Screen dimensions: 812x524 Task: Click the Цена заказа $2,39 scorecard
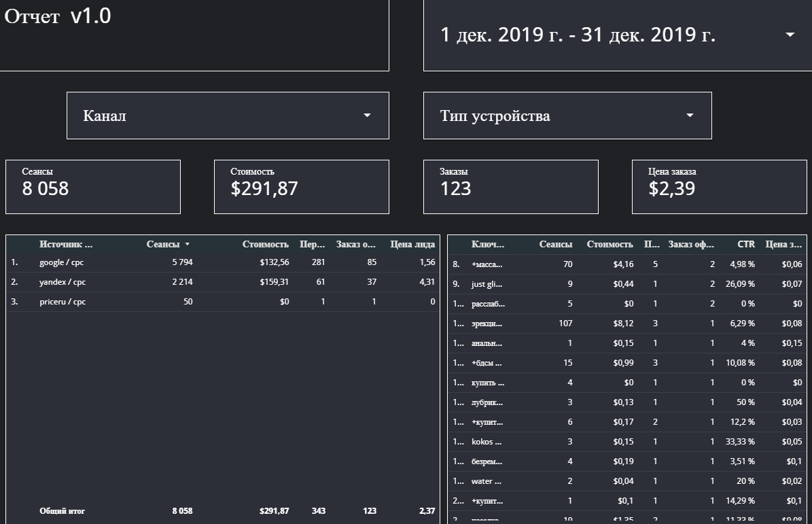point(719,187)
